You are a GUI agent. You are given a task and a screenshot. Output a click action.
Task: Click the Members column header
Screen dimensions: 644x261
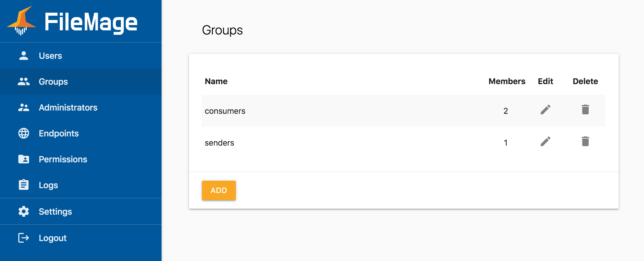pyautogui.click(x=507, y=81)
